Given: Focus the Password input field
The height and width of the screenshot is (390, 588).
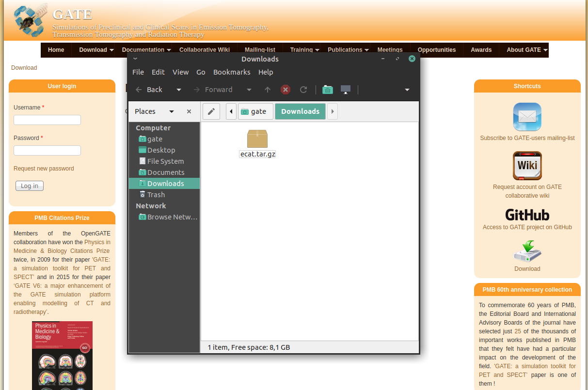Looking at the screenshot, I should [47, 151].
